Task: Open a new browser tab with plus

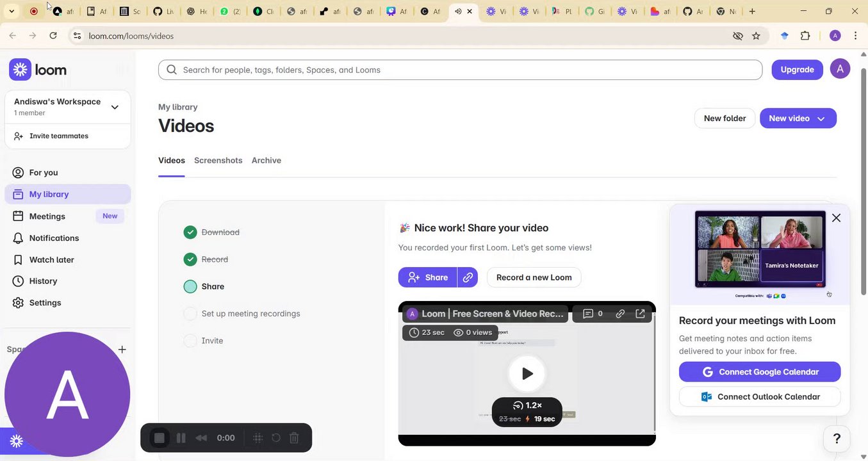Action: click(x=752, y=11)
